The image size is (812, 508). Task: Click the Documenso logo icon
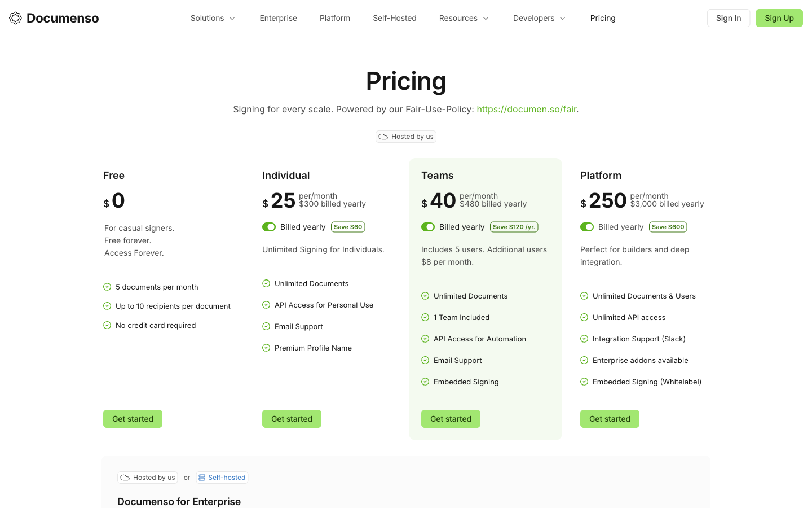tap(16, 18)
